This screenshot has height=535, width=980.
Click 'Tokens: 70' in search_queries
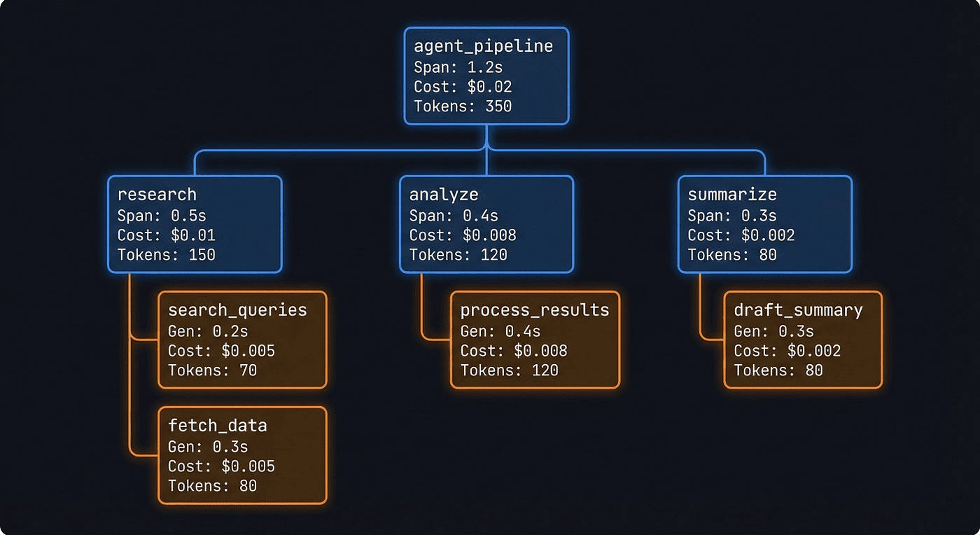212,370
